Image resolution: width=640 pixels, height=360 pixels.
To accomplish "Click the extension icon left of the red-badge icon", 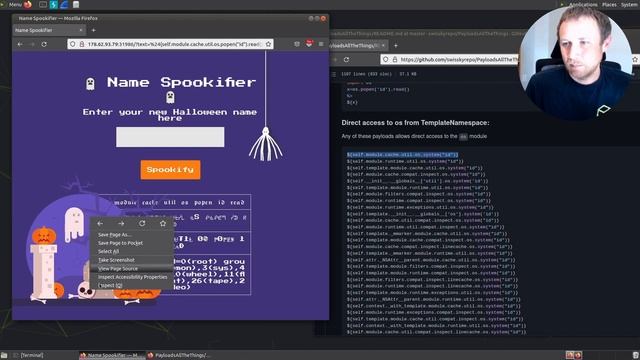I will click(x=297, y=44).
